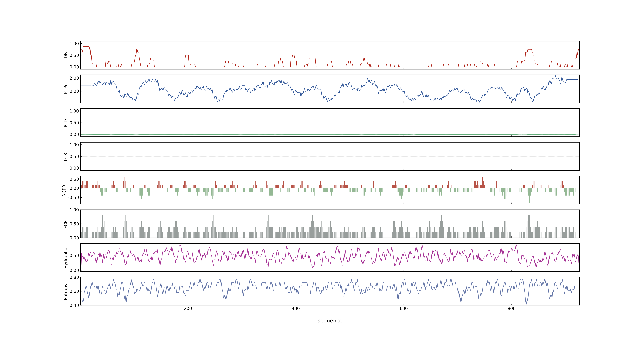Click the -0.50 tick on NCPR axis
Image resolution: width=644 pixels, height=343 pixels.
[x=73, y=197]
